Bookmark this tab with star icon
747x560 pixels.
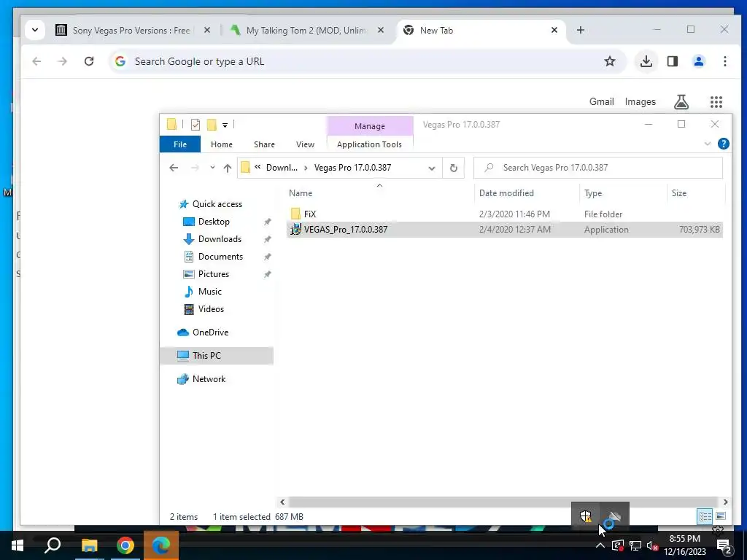[610, 61]
